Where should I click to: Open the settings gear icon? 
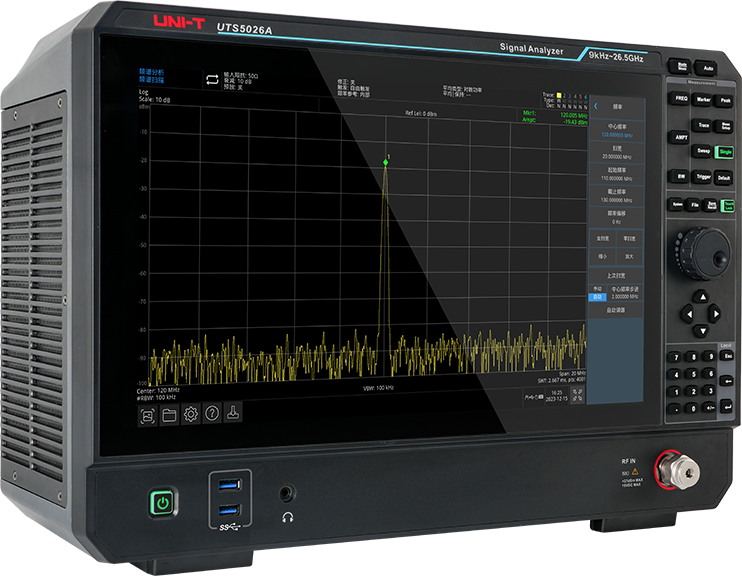coord(190,413)
